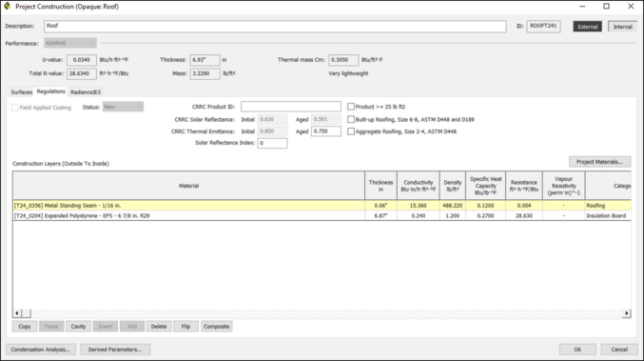The height and width of the screenshot is (361, 644).
Task: Tick Built-up Roofing Size 6-8 checkbox
Action: [351, 119]
